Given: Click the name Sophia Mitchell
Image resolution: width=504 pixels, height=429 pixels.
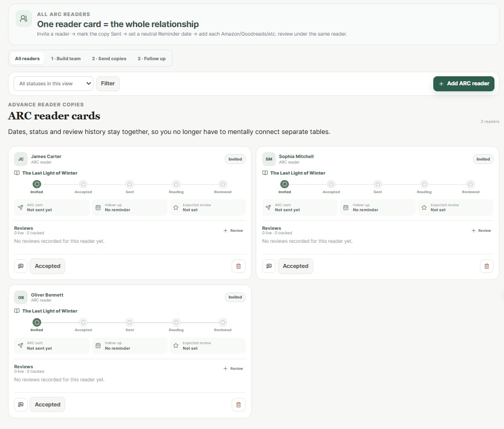Looking at the screenshot, I should point(296,157).
